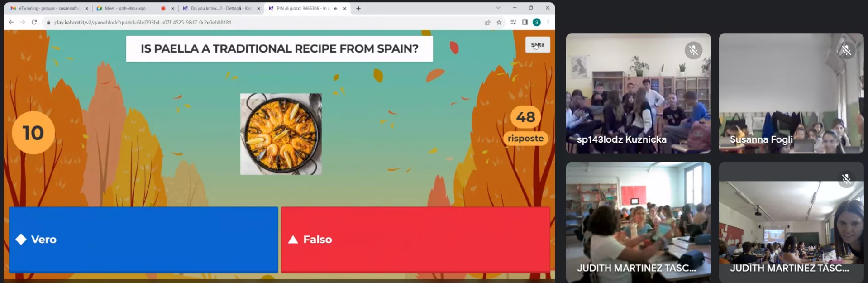
Task: Click muted mic icon on Susanna Fogli tile
Action: [x=846, y=50]
